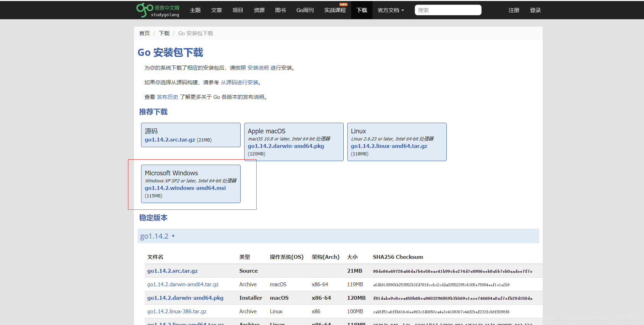Click the 注册 register link
Viewport: 644px width, 325px height.
coord(514,10)
